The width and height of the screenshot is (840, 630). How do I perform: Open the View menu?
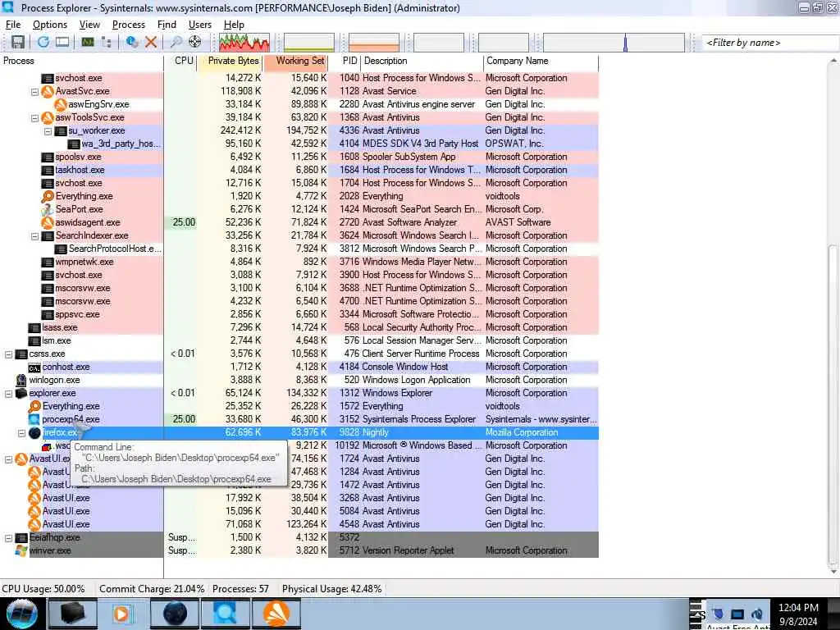click(x=89, y=25)
